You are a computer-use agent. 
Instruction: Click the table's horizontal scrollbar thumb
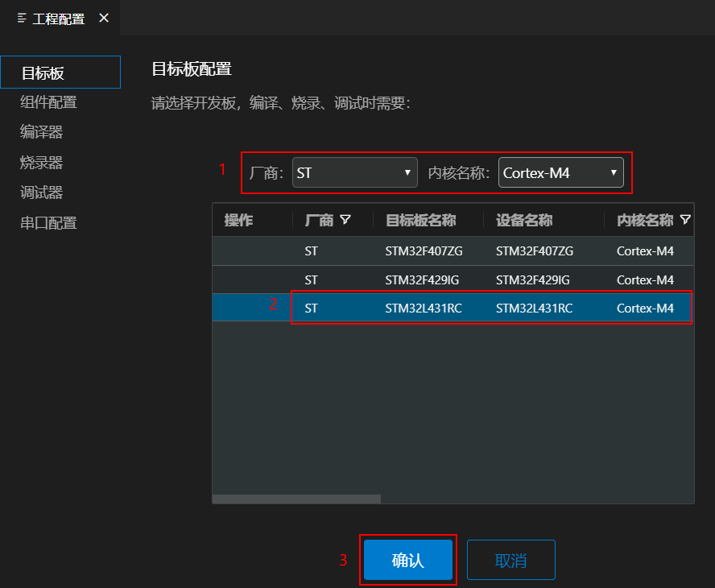pyautogui.click(x=296, y=499)
